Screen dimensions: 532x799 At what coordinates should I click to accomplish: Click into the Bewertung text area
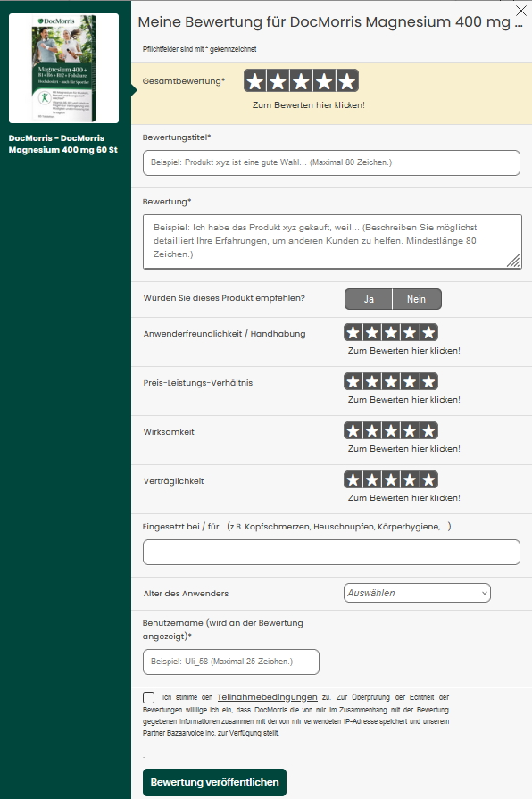[x=332, y=242]
